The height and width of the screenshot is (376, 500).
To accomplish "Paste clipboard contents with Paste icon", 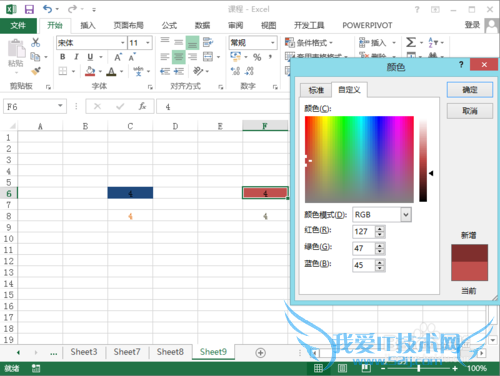I will 16,49.
